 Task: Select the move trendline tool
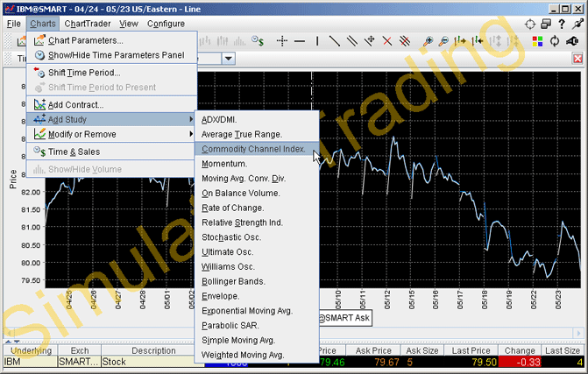point(370,41)
